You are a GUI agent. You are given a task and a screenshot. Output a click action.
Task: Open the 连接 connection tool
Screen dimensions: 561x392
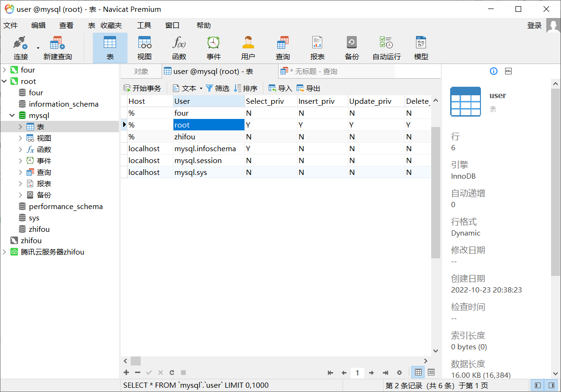coord(20,47)
